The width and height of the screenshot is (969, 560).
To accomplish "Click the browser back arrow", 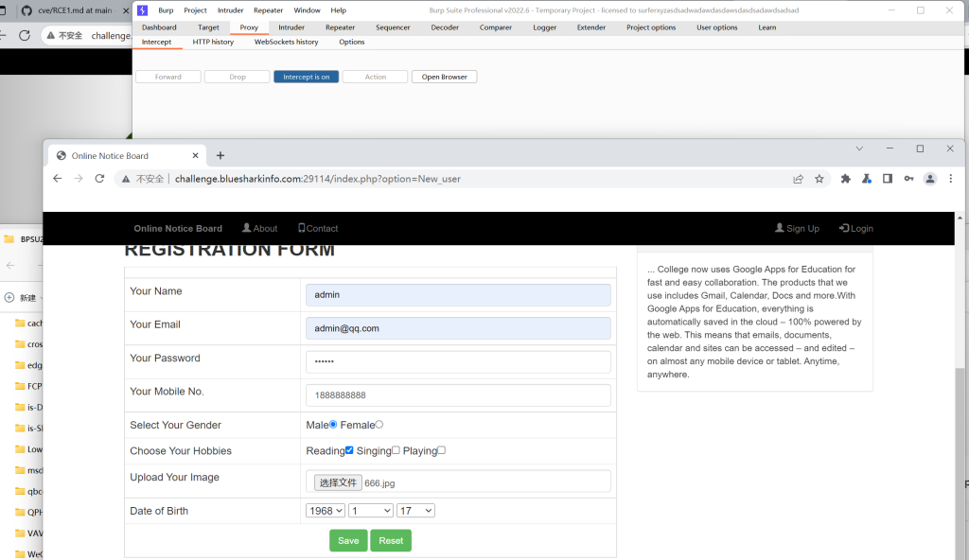I will tap(58, 179).
